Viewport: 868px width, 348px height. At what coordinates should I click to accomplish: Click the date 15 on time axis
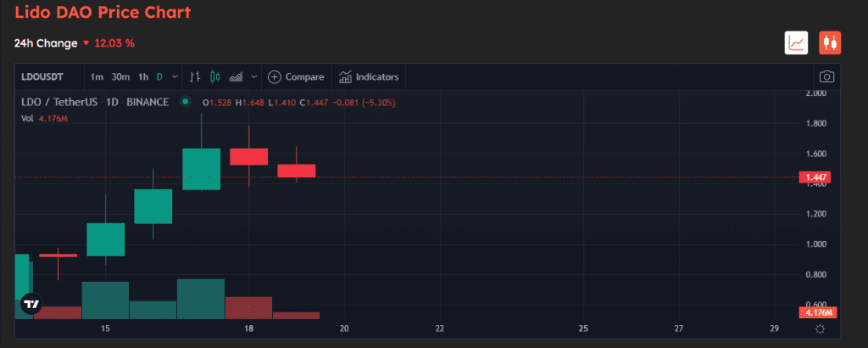click(x=105, y=328)
